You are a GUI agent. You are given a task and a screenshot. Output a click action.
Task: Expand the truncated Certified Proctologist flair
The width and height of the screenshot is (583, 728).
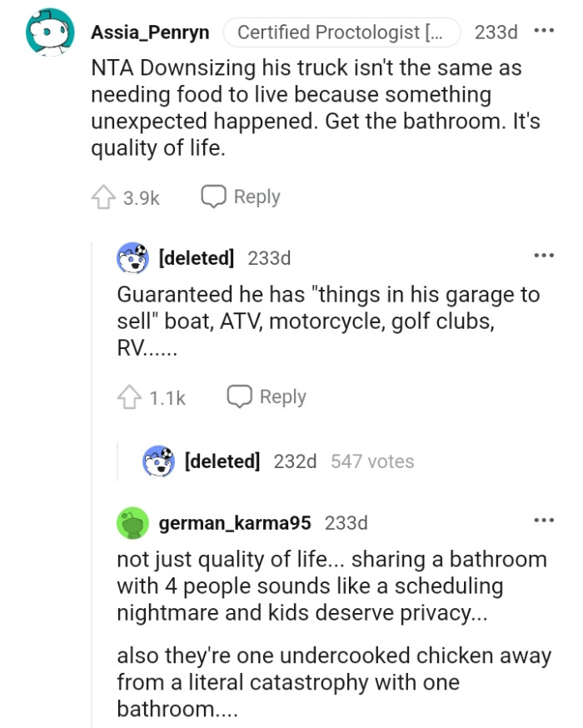pyautogui.click(x=341, y=32)
